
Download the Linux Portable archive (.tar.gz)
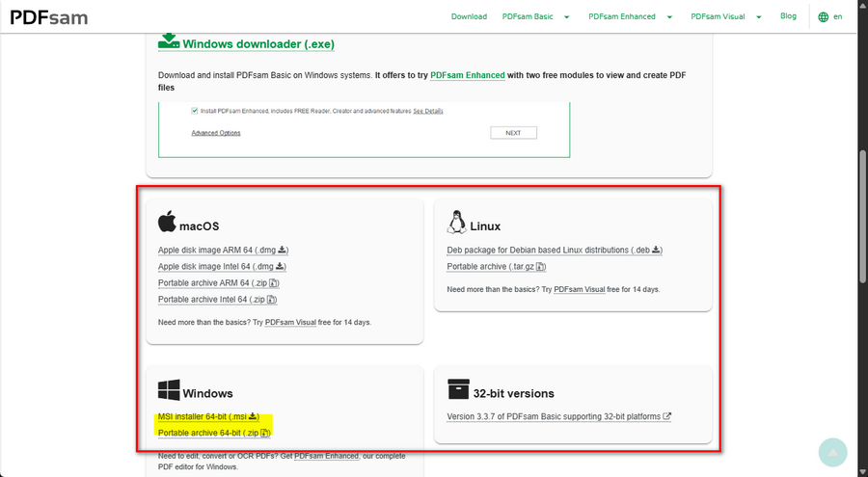[497, 267]
